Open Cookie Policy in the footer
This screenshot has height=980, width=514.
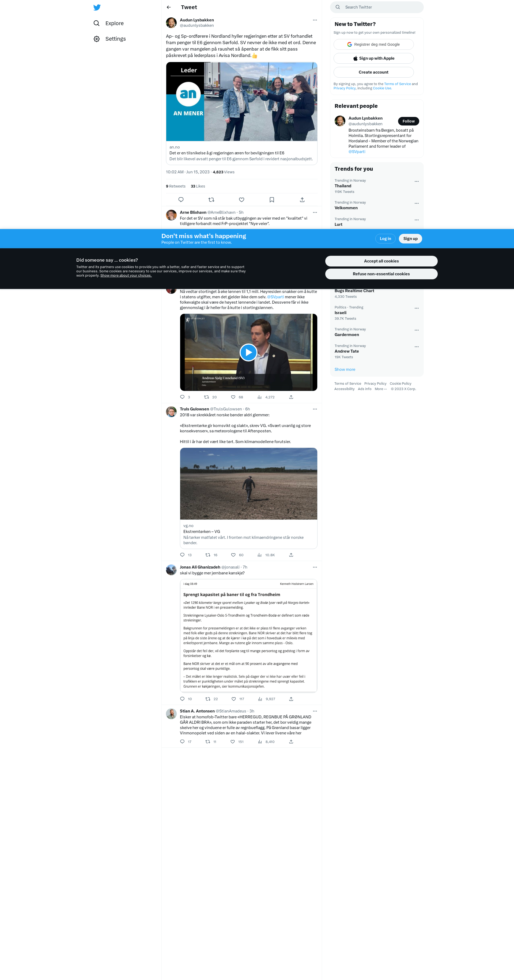pos(400,384)
